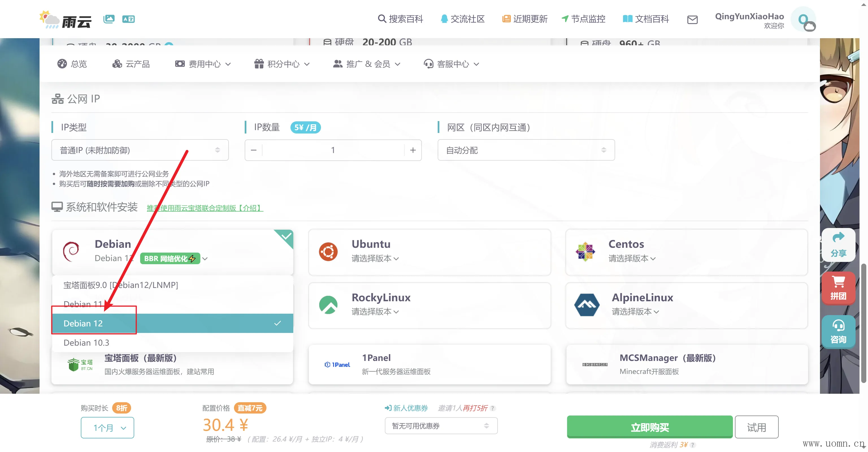
Task: Increase IP数量 with the plus button
Action: coord(413,150)
